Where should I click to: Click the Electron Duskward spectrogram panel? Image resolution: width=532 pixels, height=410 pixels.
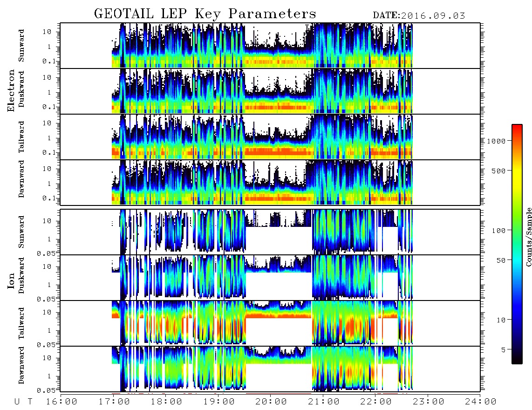pos(270,91)
